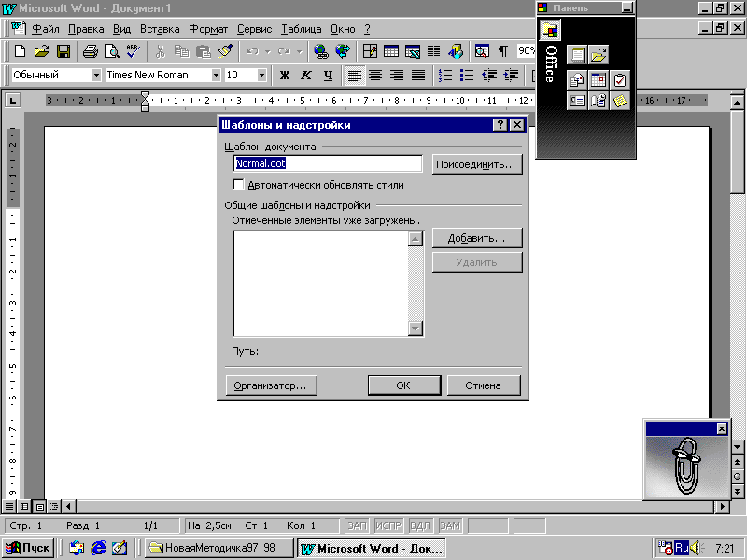Increase paragraph indent icon

[511, 76]
